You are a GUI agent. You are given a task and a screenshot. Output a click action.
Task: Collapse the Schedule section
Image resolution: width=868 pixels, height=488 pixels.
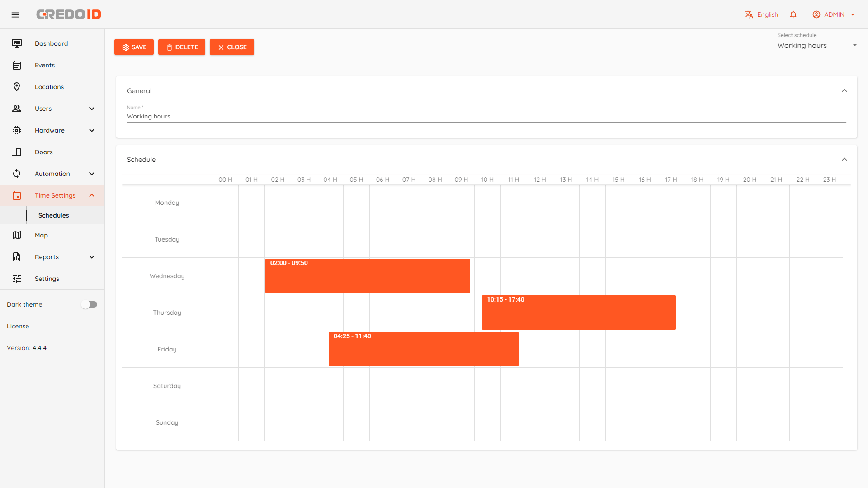click(x=844, y=159)
